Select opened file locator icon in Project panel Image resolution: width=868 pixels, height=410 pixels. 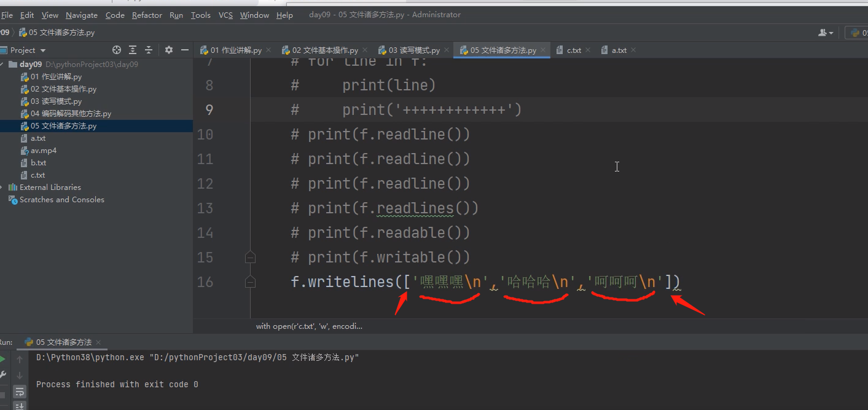click(117, 50)
